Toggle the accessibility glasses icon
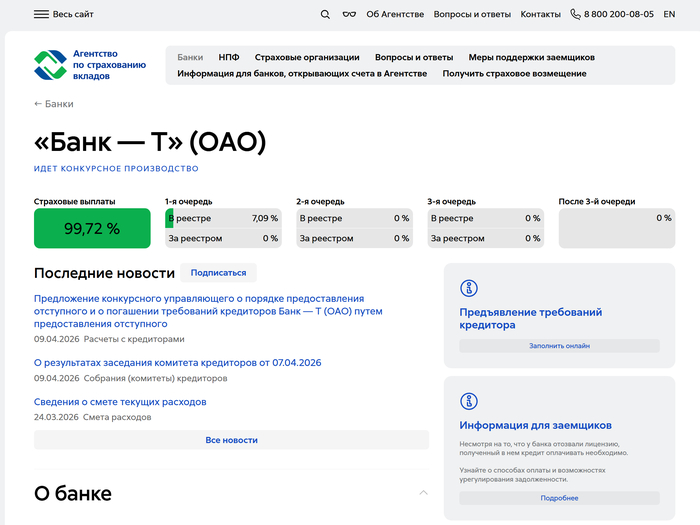Screen dimensions: 700x525 pos(349,14)
